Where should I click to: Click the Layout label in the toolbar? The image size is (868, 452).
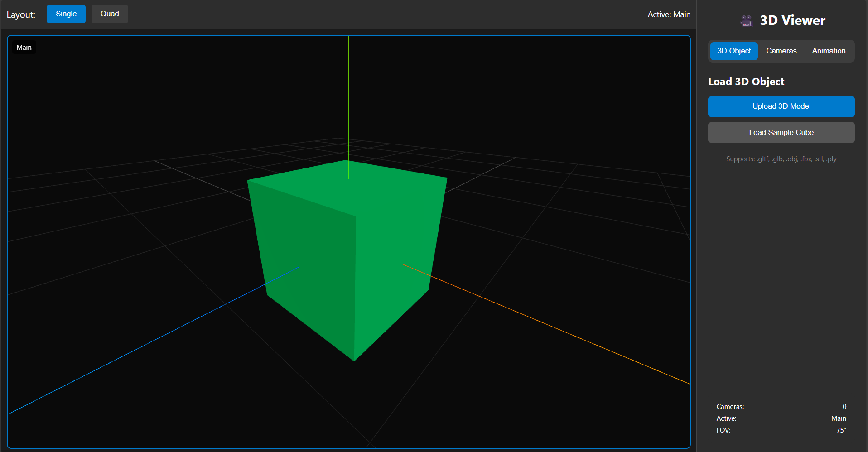[21, 14]
